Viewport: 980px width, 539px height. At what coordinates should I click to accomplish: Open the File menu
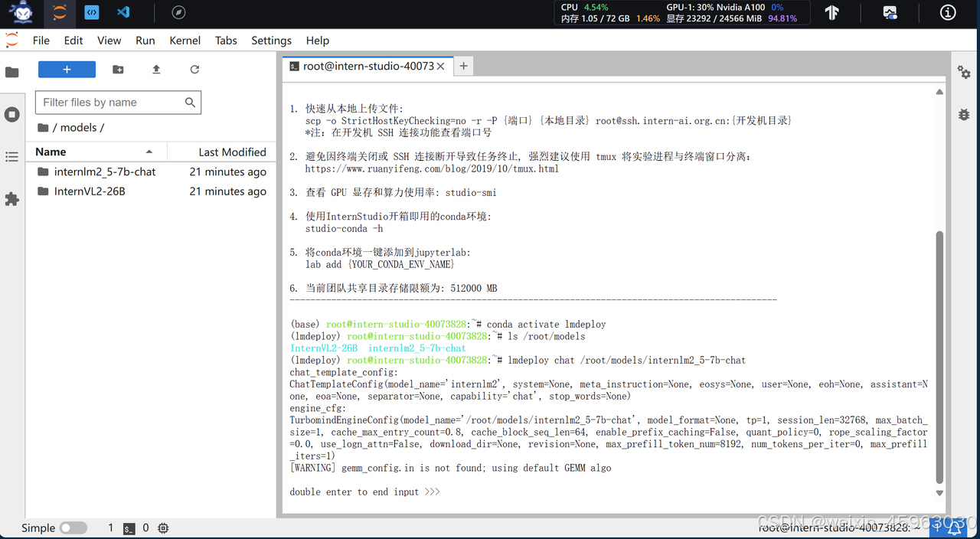(x=41, y=41)
